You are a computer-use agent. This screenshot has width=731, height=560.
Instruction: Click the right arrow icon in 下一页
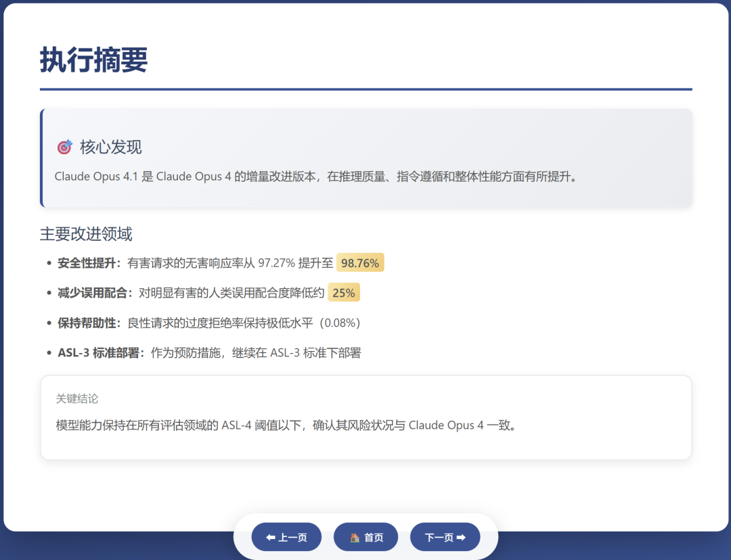tap(461, 538)
